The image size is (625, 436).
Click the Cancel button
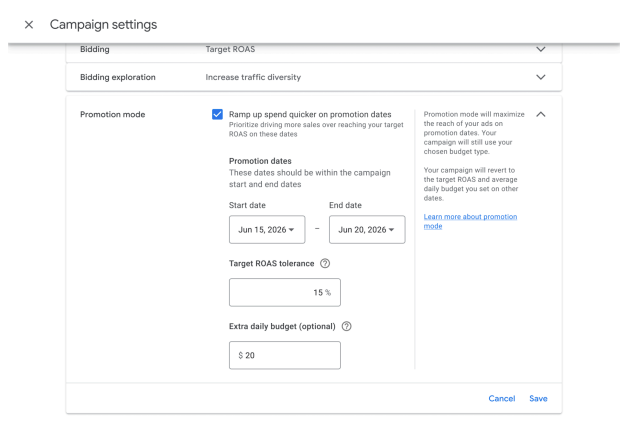(x=502, y=399)
